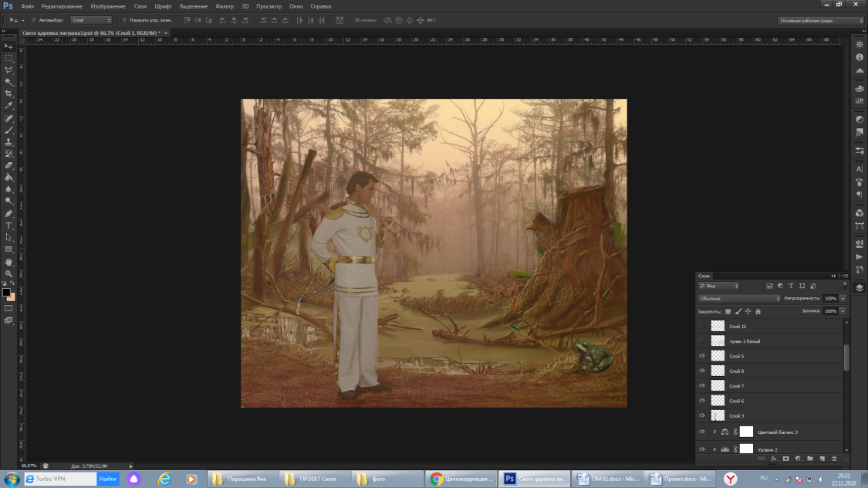Switch to the Цветокоррекция Chrome window
Image resolution: width=868 pixels, height=488 pixels.
(461, 480)
